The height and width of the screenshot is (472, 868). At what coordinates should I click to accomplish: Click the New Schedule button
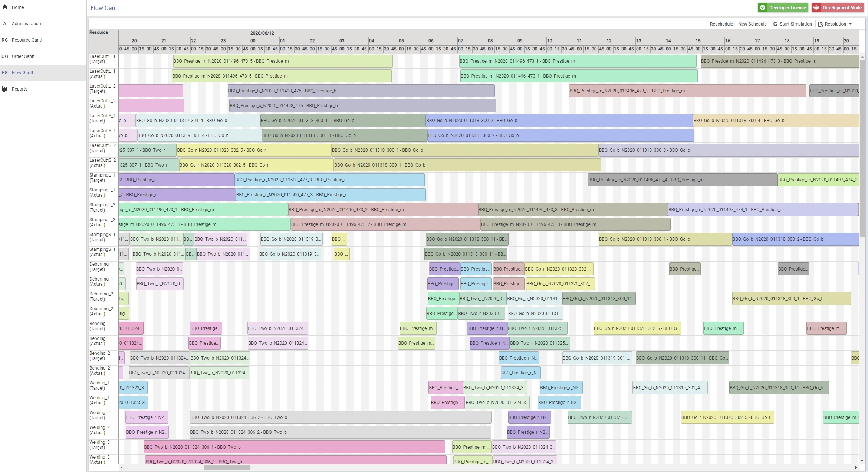(752, 24)
